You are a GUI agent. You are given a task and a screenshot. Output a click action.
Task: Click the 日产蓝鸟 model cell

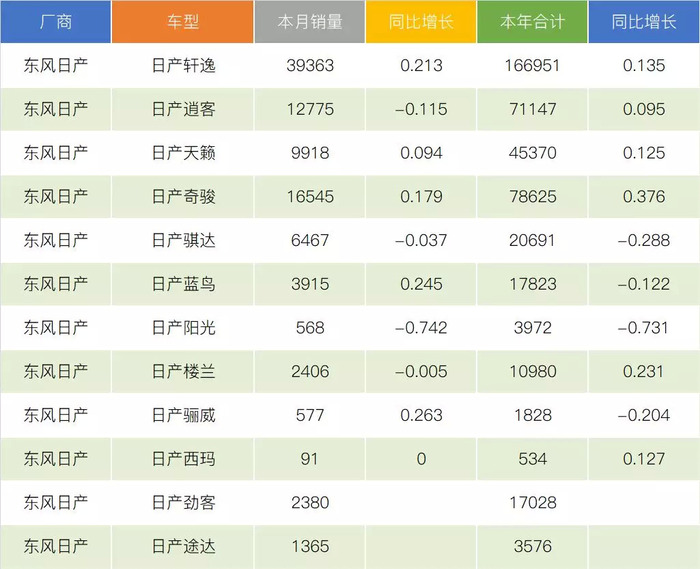pos(183,284)
